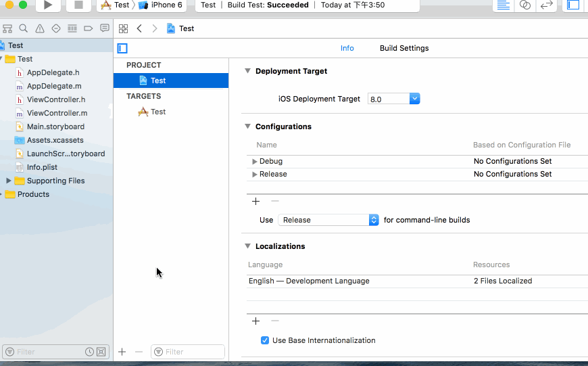Switch to the Build Settings tab
588x366 pixels.
pyautogui.click(x=404, y=48)
